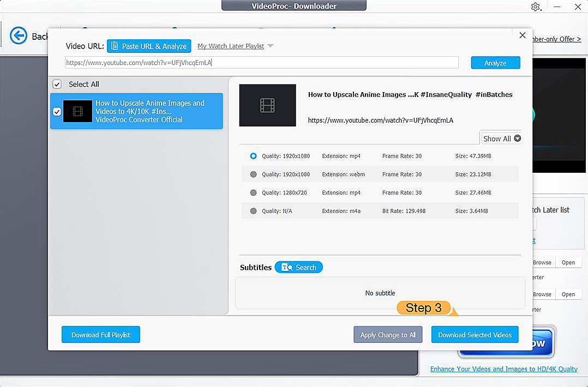Click the member-only Offer link

556,39
